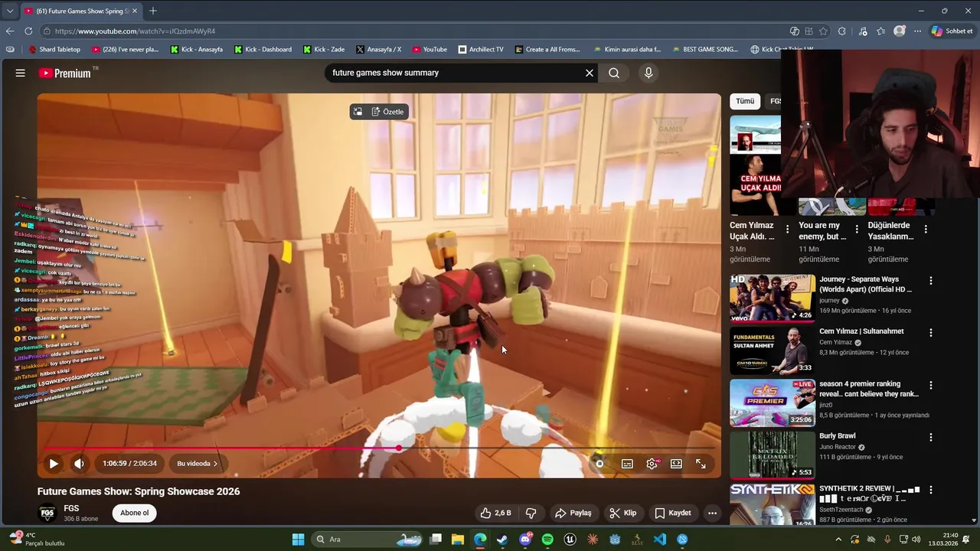
Task: Start voice search microphone icon
Action: tap(648, 73)
